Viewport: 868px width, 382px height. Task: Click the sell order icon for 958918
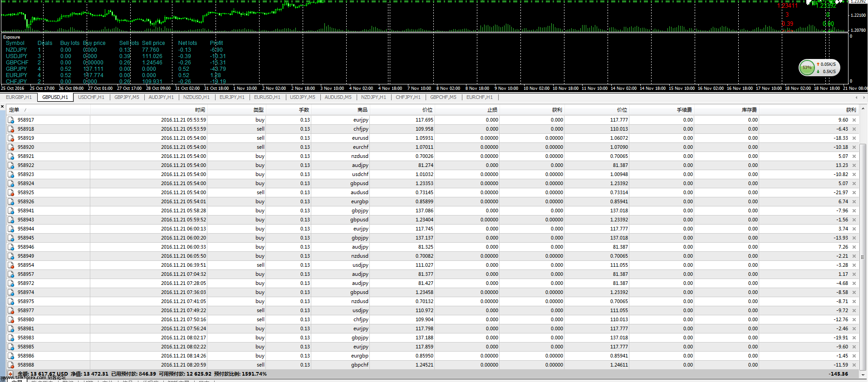(x=10, y=129)
